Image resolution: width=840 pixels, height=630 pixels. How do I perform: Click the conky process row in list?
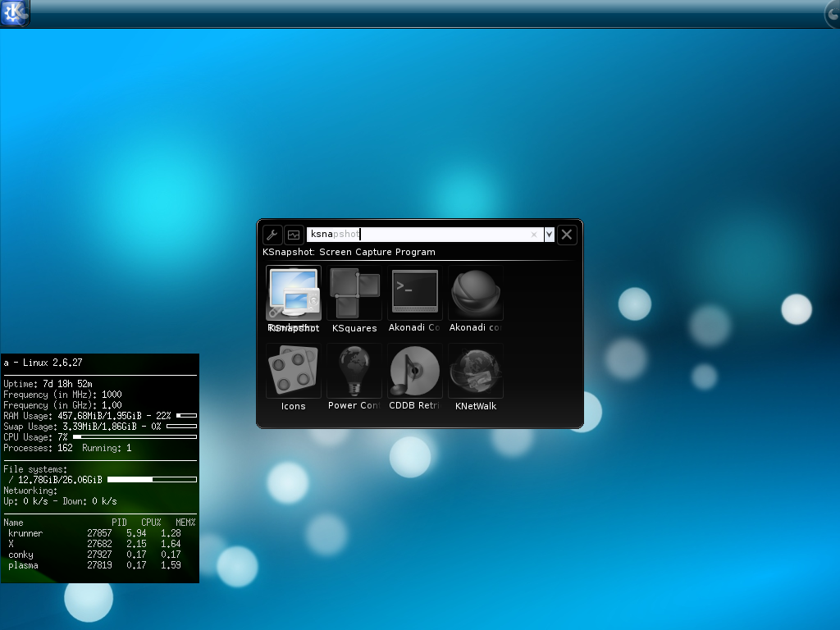(95, 555)
